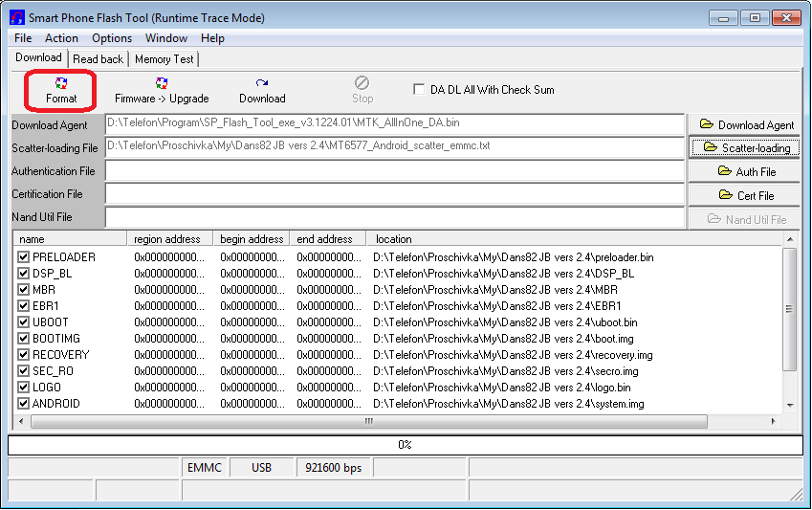The height and width of the screenshot is (510, 812).
Task: Open the Window menu
Action: (165, 38)
